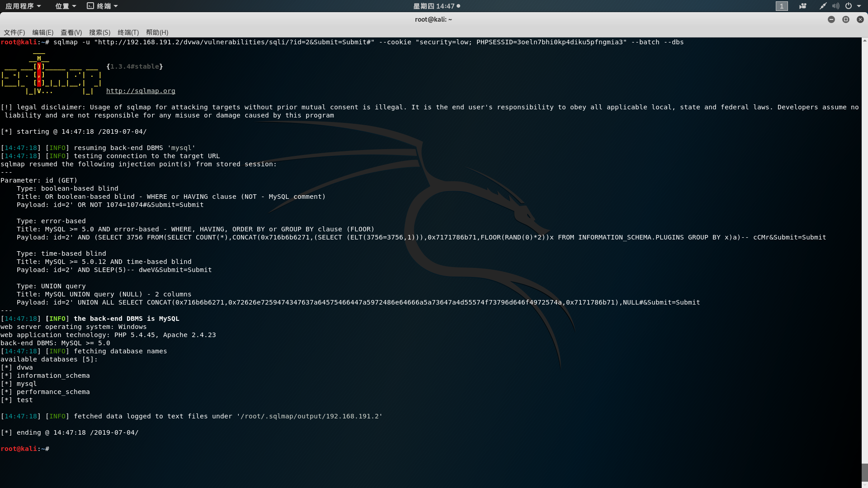
Task: Click the terminal icon beside 终端 label
Action: (90, 6)
